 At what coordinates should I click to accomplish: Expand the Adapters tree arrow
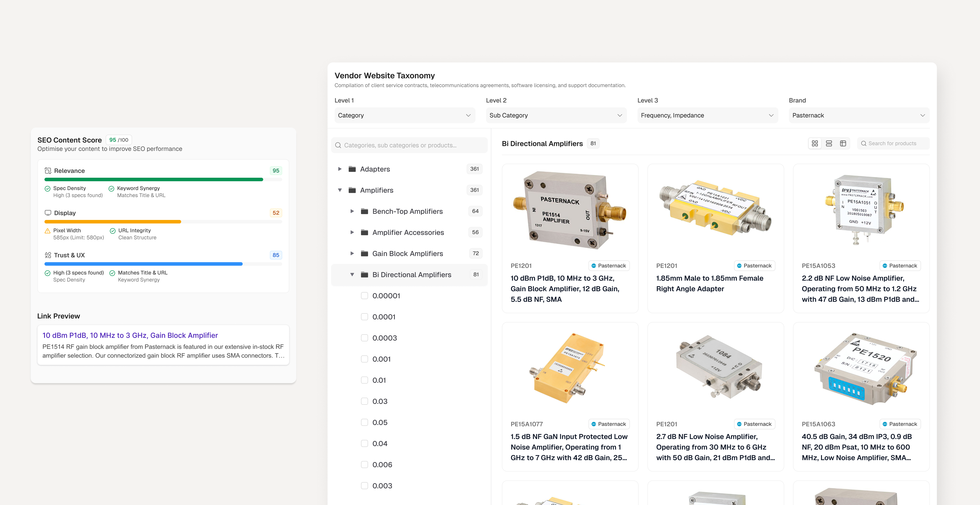point(340,169)
